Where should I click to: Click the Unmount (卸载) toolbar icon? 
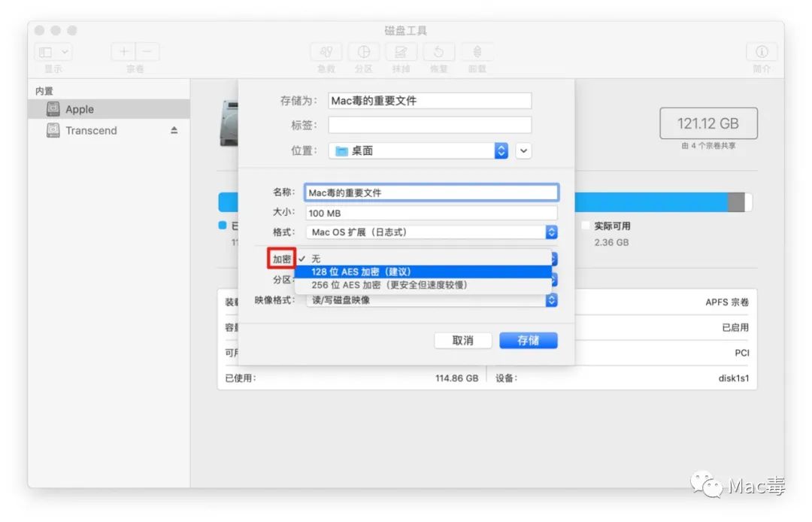(477, 52)
